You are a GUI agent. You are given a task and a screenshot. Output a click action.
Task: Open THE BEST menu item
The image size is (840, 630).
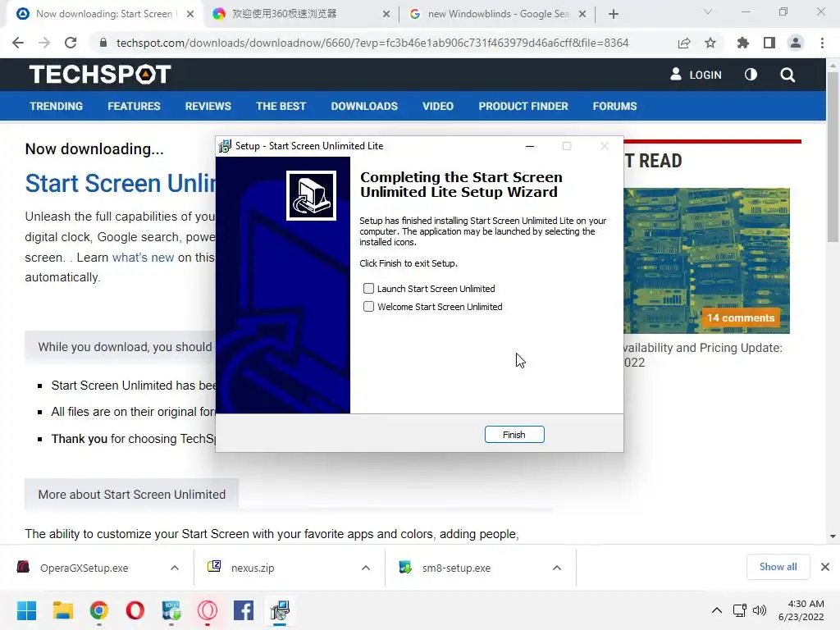click(281, 106)
